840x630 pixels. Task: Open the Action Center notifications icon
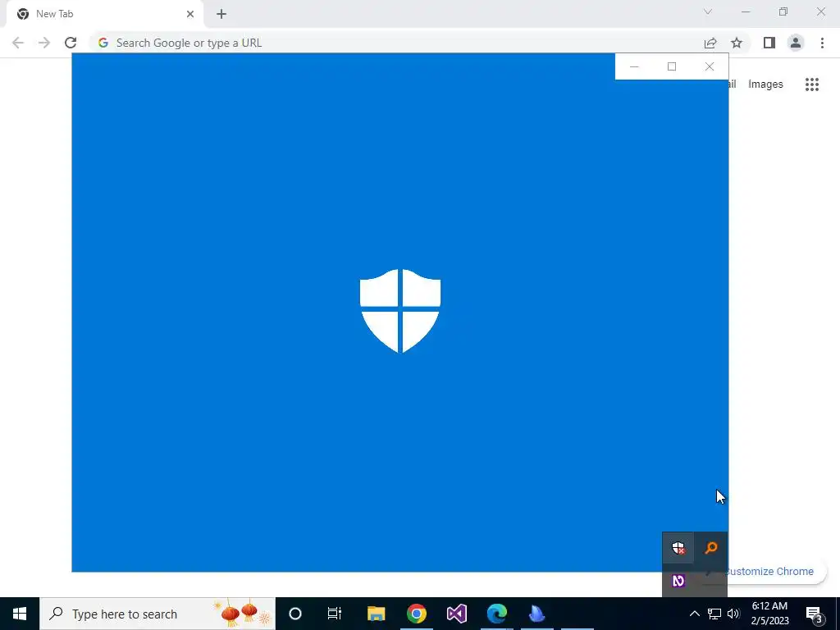click(x=814, y=614)
